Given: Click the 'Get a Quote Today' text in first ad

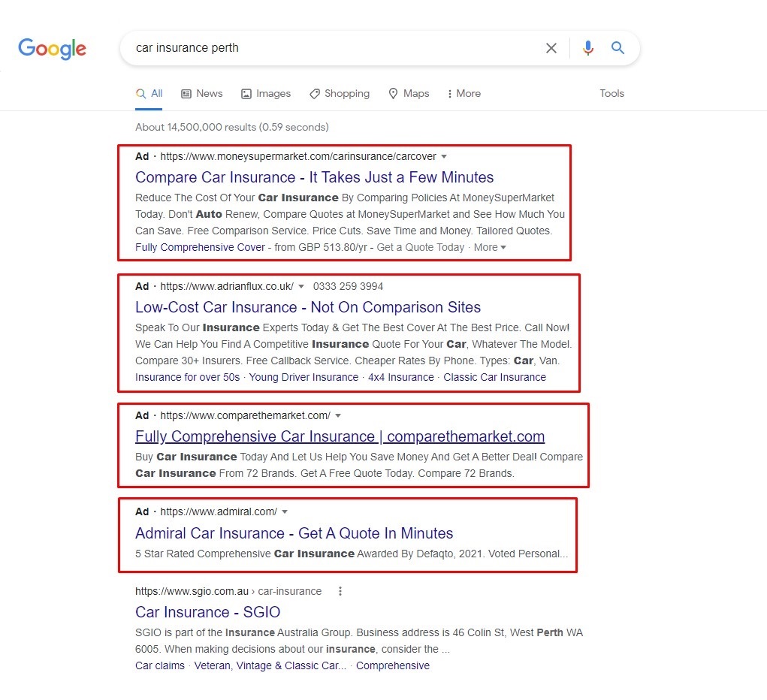Looking at the screenshot, I should point(420,247).
